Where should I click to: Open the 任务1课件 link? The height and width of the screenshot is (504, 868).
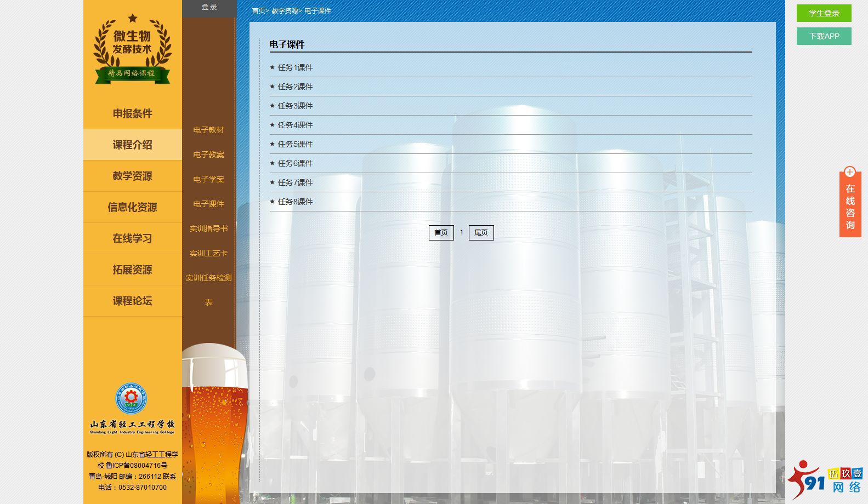295,67
